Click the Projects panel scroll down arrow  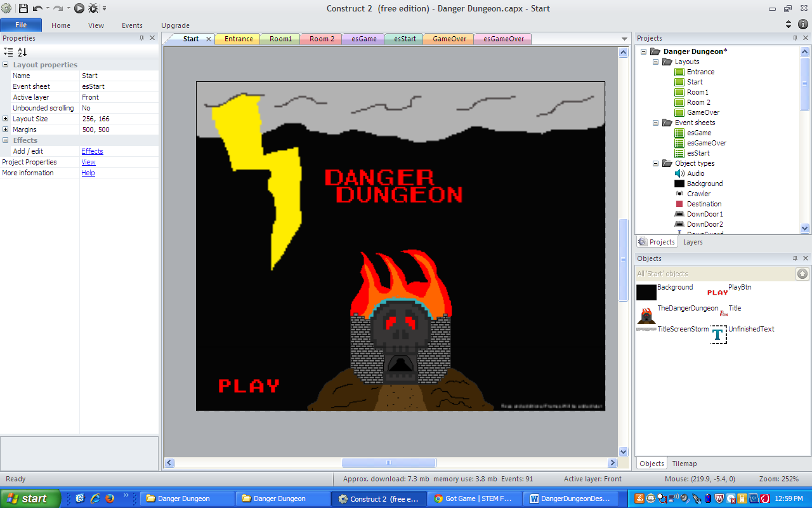[804, 228]
